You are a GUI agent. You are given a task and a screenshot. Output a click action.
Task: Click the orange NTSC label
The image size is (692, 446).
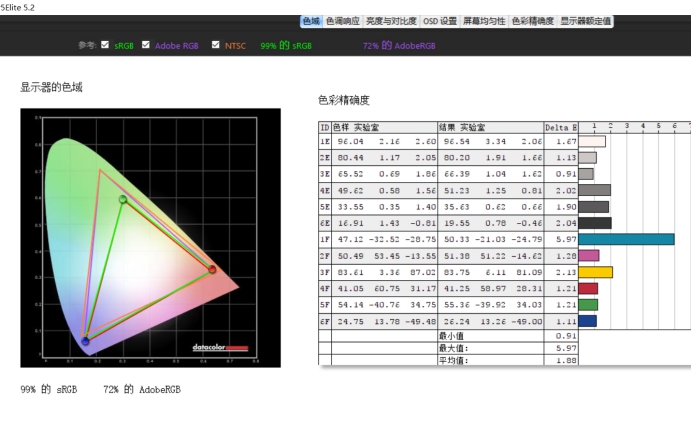tap(235, 46)
